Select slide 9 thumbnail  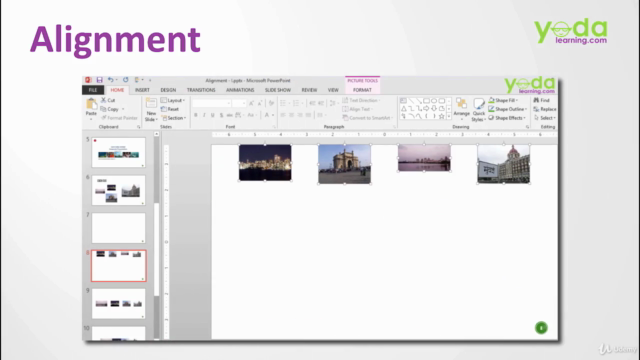(x=118, y=304)
